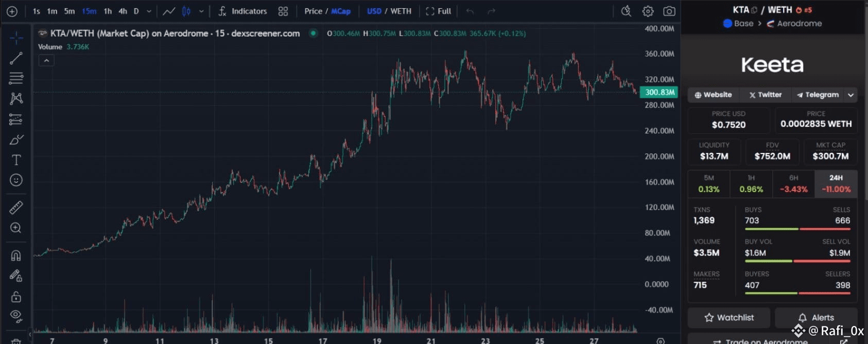868x344 pixels.
Task: Expand the chart type dropdown arrow
Action: coord(201,11)
